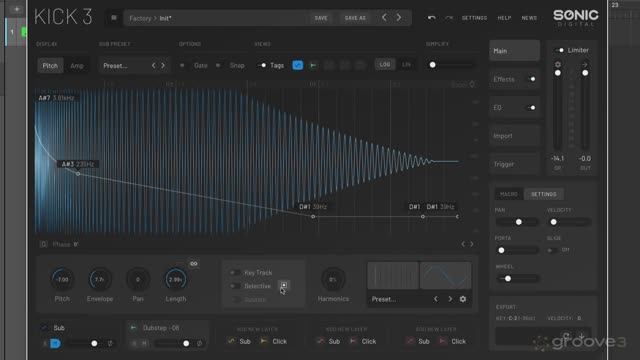
Task: Click the square icon beside Selective
Action: [283, 285]
